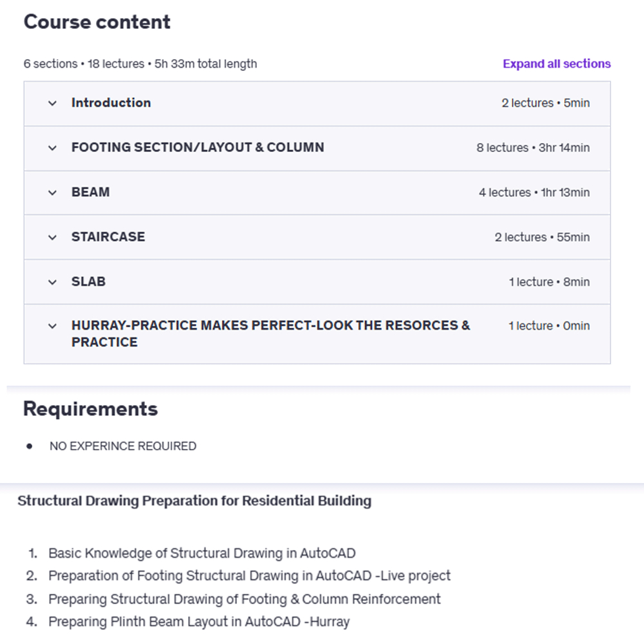Click the Course content heading
644x644 pixels.
click(x=97, y=22)
